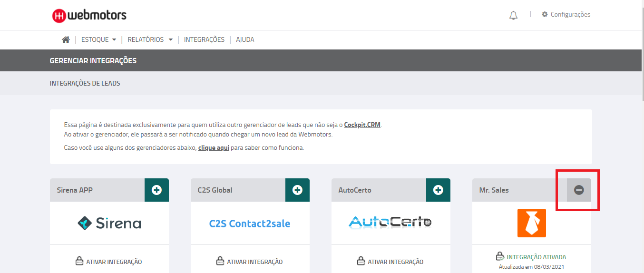
Task: Follow the 'clique aqui' link
Action: pyautogui.click(x=214, y=148)
